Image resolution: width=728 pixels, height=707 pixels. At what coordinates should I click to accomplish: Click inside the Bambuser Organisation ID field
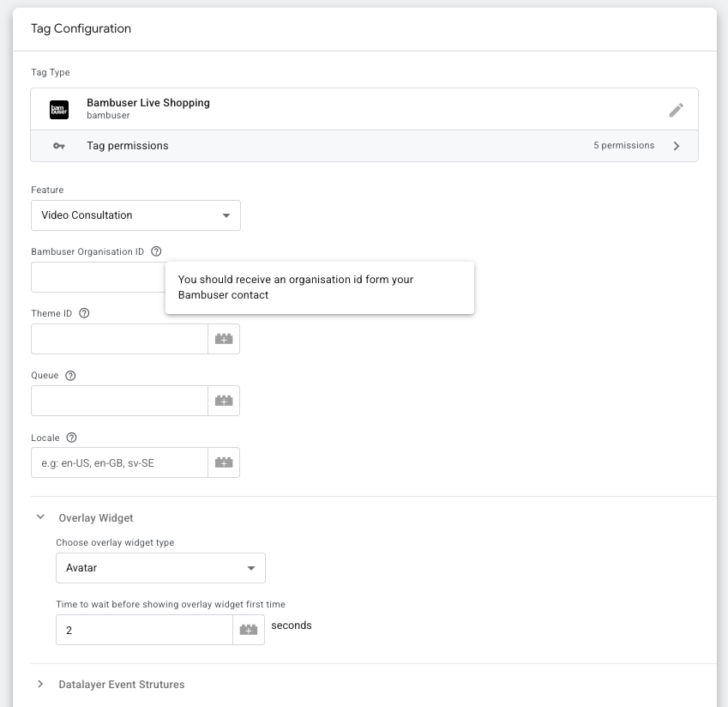pos(99,277)
